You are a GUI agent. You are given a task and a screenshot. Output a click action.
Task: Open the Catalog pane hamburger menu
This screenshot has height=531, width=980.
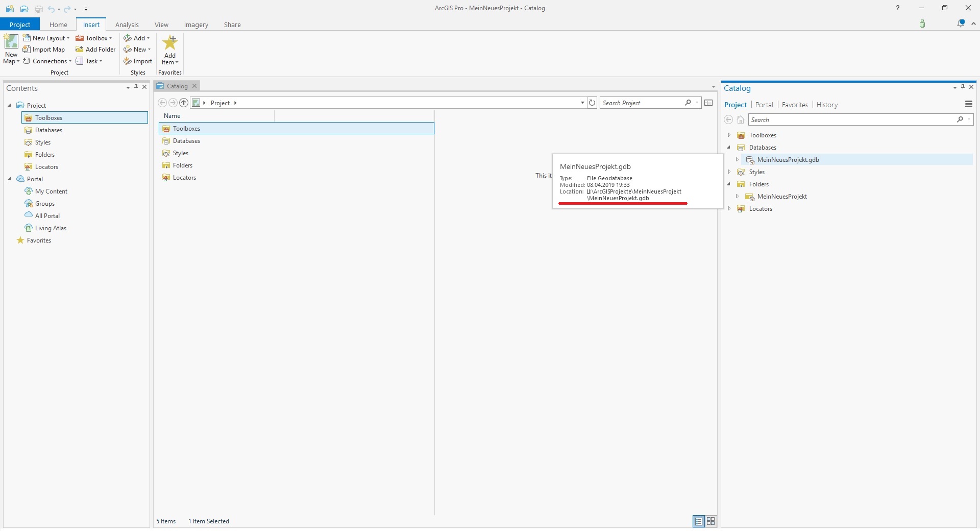[968, 104]
